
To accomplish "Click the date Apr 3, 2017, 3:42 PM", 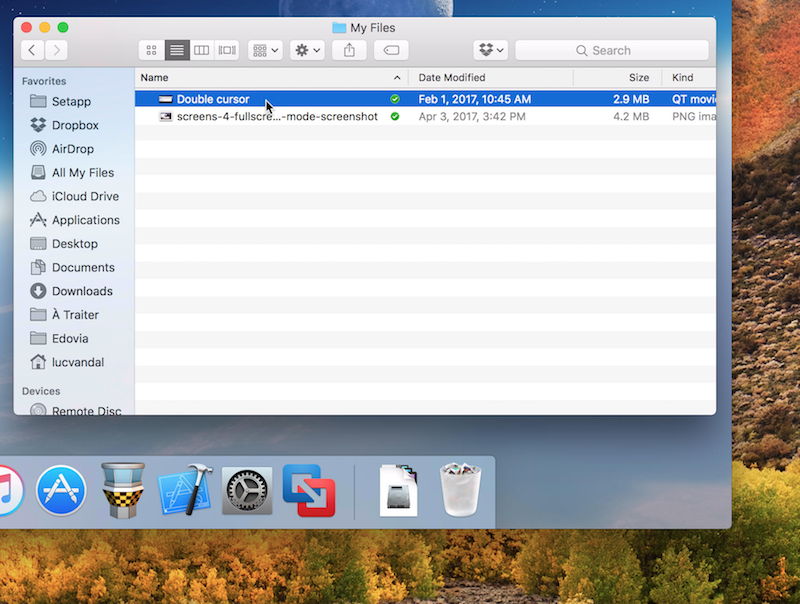I will coord(472,116).
